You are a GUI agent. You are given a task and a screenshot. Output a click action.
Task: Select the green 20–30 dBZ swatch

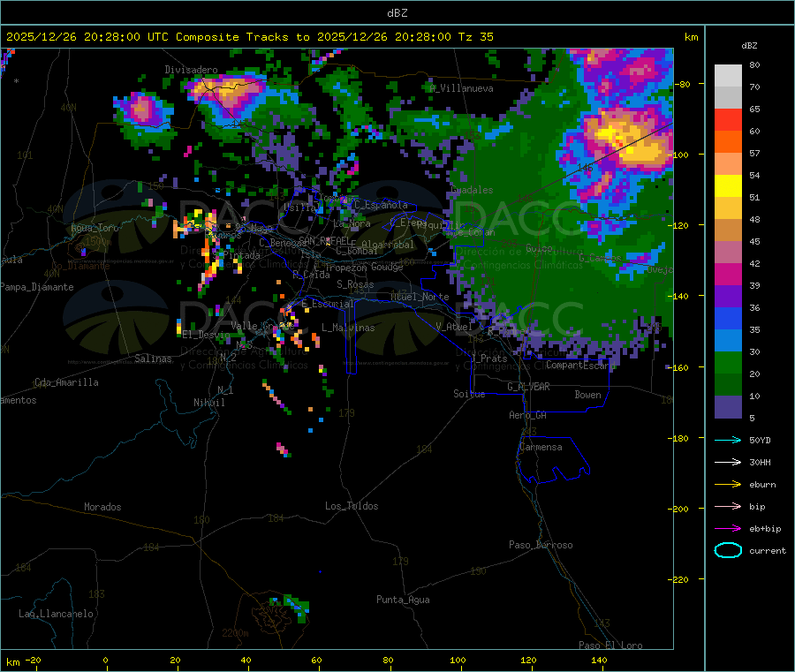pyautogui.click(x=728, y=363)
